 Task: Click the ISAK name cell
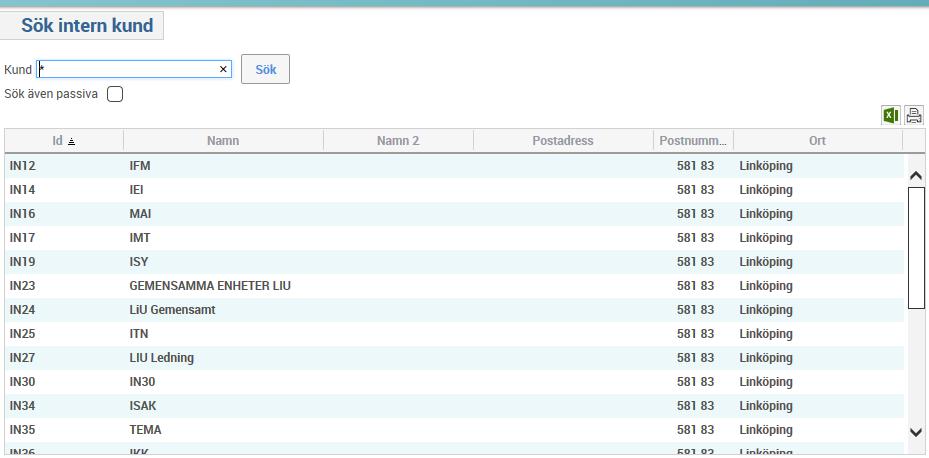point(143,406)
